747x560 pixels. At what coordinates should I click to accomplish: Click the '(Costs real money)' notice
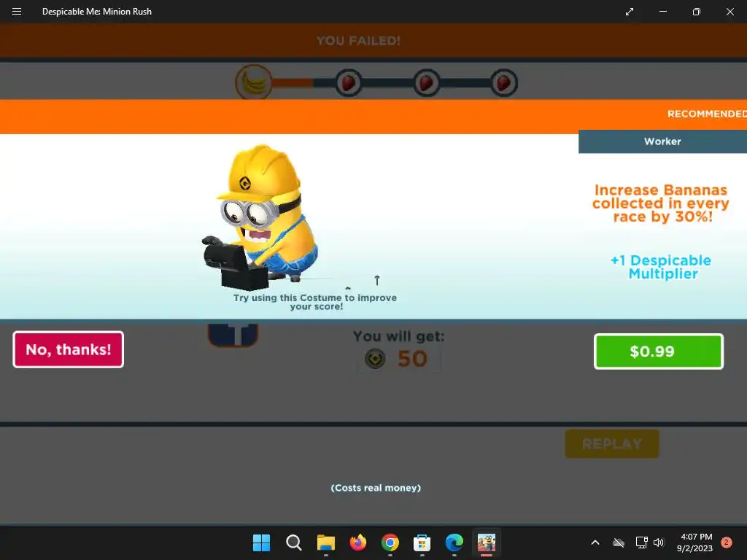[x=376, y=488]
